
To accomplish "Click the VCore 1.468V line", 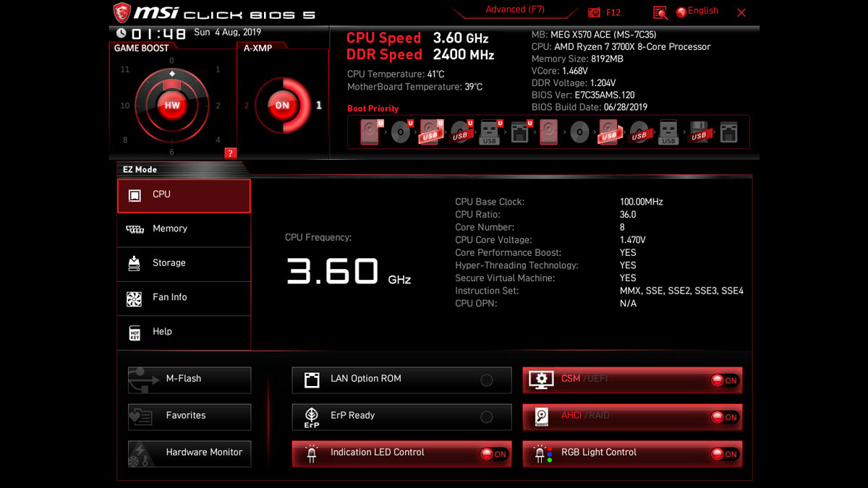I will coord(560,71).
